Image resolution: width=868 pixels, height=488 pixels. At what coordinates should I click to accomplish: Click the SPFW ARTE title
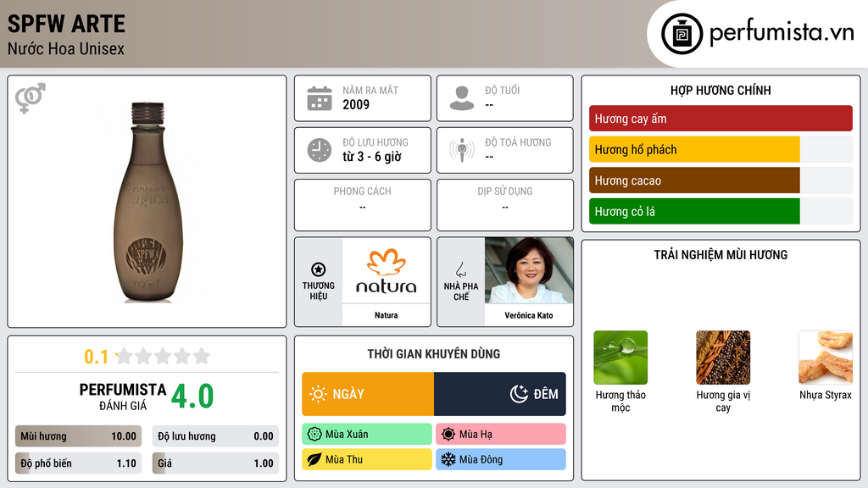(x=66, y=24)
